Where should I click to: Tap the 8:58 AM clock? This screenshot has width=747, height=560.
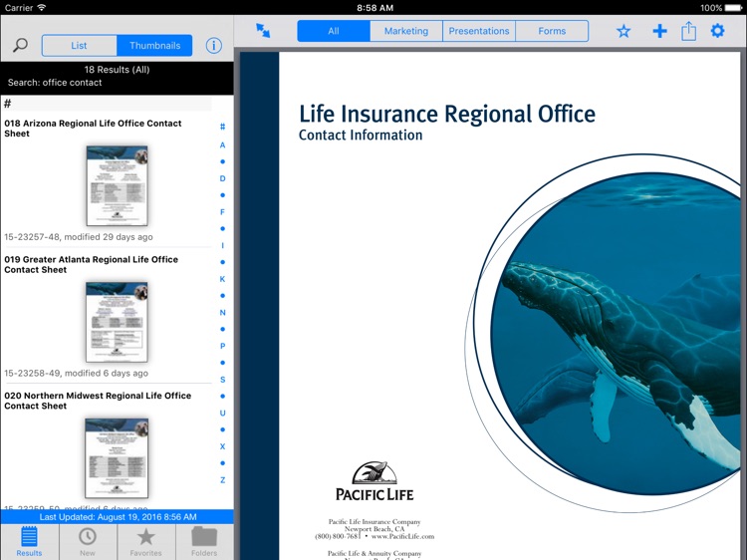click(374, 8)
